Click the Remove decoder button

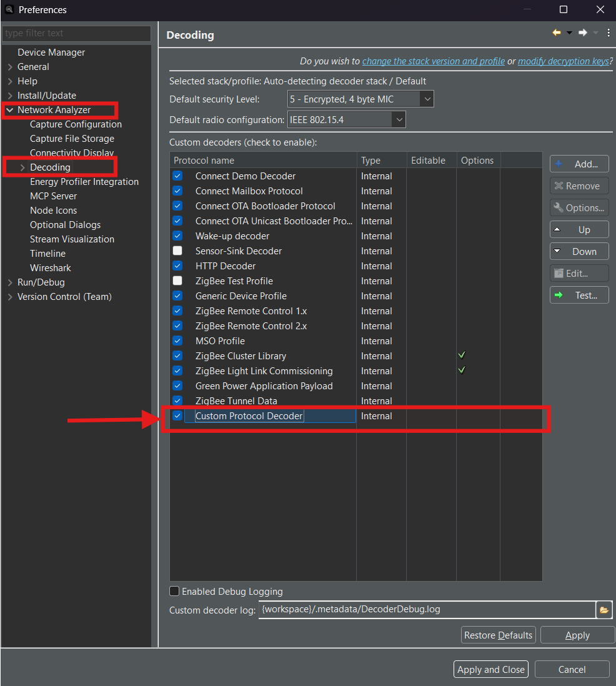pos(579,186)
